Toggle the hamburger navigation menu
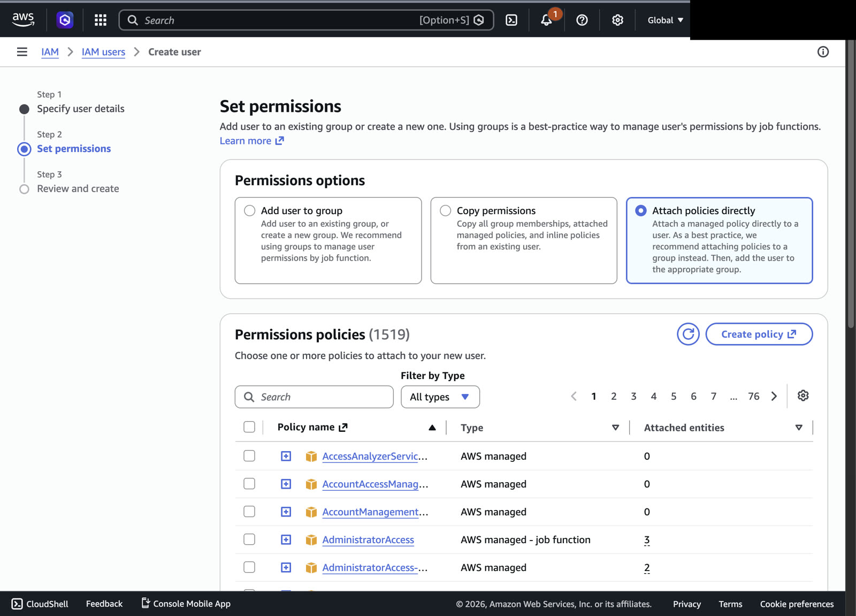Viewport: 856px width, 616px height. [22, 52]
